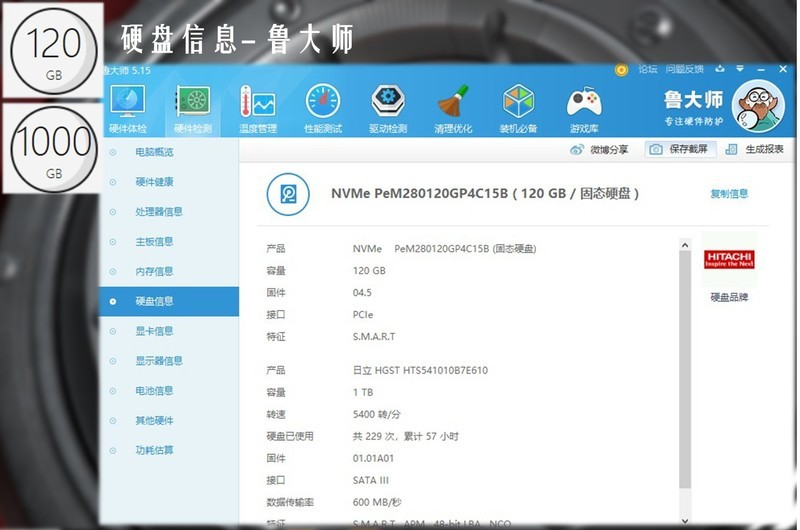Image resolution: width=800 pixels, height=530 pixels.
Task: Click the 1000 GB circle badge
Action: [54, 149]
